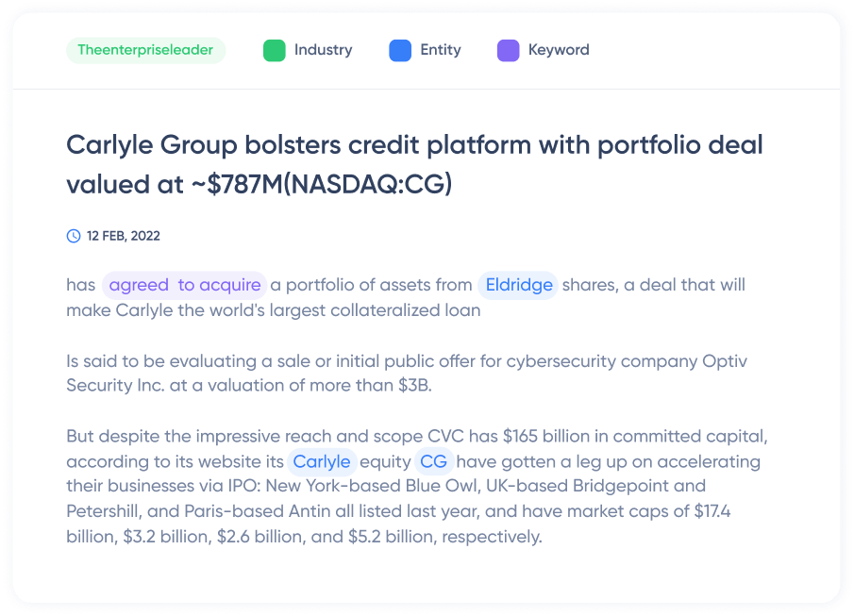854x616 pixels.
Task: Select the Entity legend menu item
Action: [424, 49]
